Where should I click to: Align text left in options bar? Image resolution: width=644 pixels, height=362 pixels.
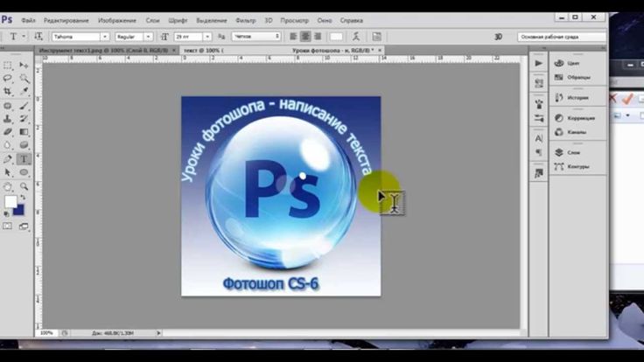point(293,37)
